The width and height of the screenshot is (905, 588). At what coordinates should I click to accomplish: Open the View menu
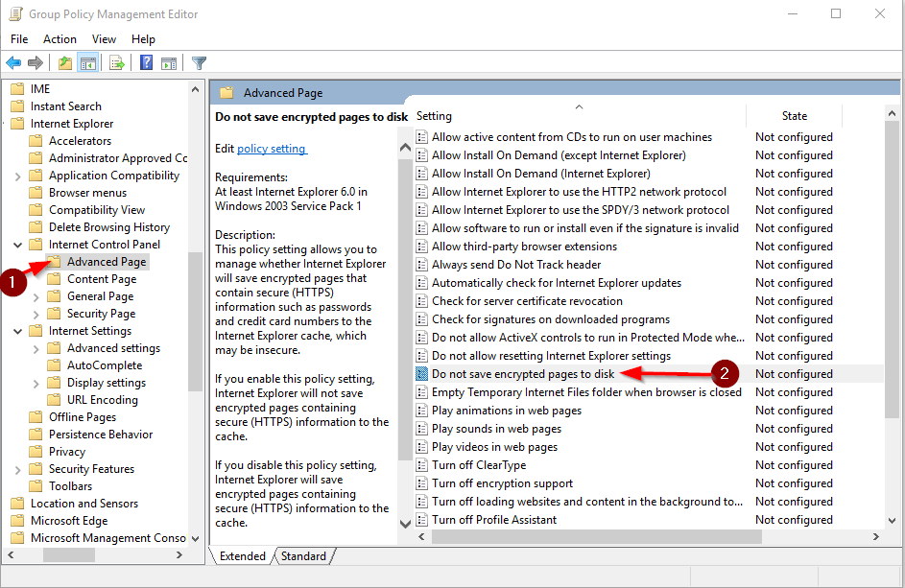click(x=104, y=39)
